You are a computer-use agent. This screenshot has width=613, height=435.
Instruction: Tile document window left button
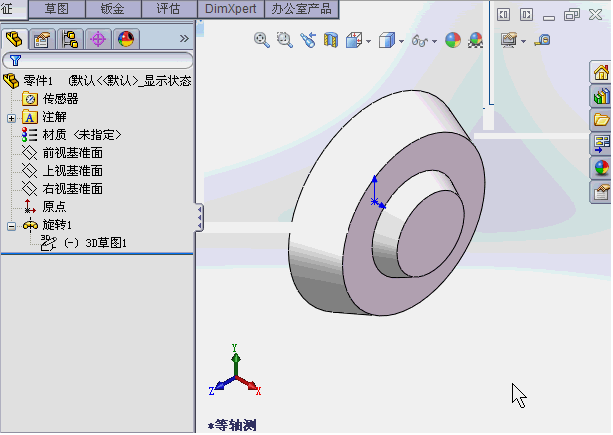503,15
